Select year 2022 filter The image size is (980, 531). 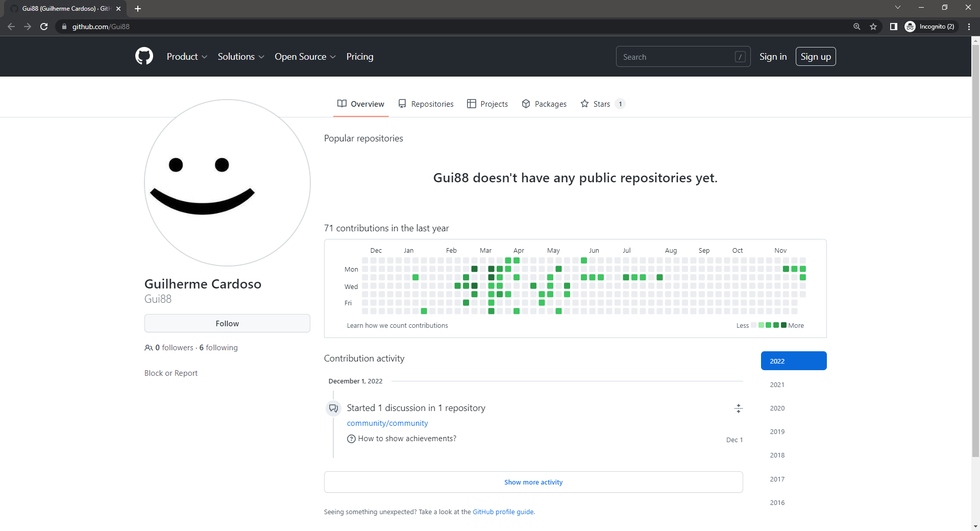794,360
